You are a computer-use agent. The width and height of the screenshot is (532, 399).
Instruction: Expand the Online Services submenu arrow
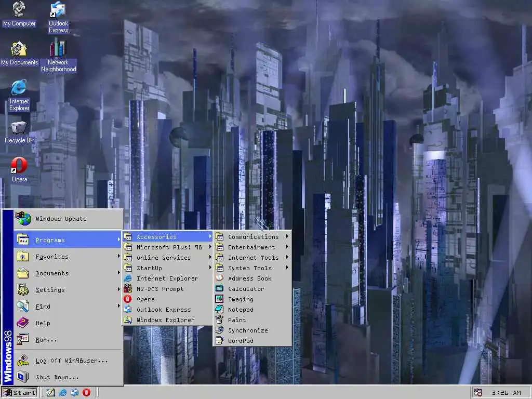[x=210, y=258]
